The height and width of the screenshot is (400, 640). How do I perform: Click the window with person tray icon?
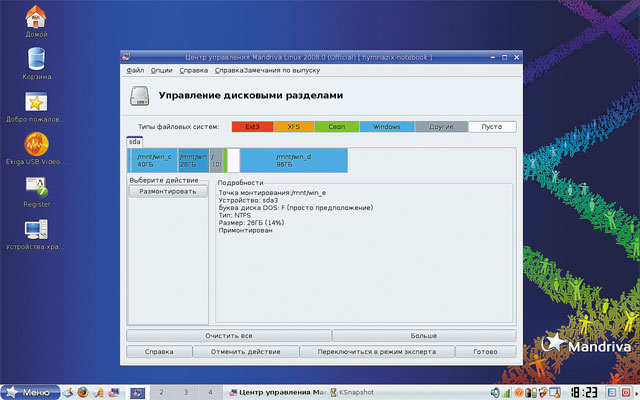click(x=555, y=393)
